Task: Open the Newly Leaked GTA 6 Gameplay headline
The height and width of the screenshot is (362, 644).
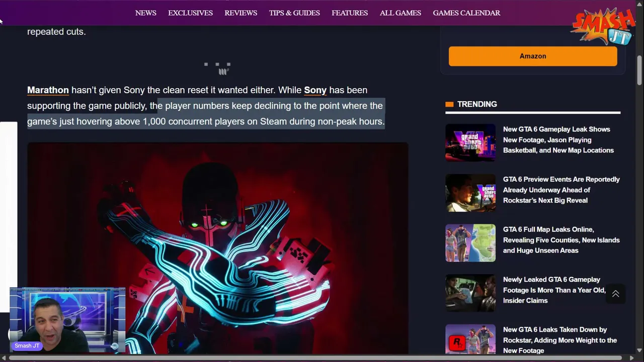Action: 554,290
